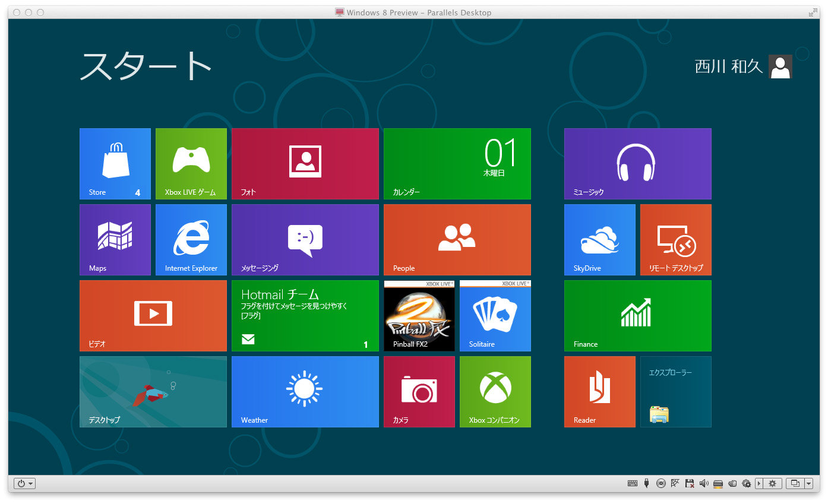The width and height of the screenshot is (828, 504).
Task: Open the Hotmail チーム mail tile
Action: click(305, 316)
